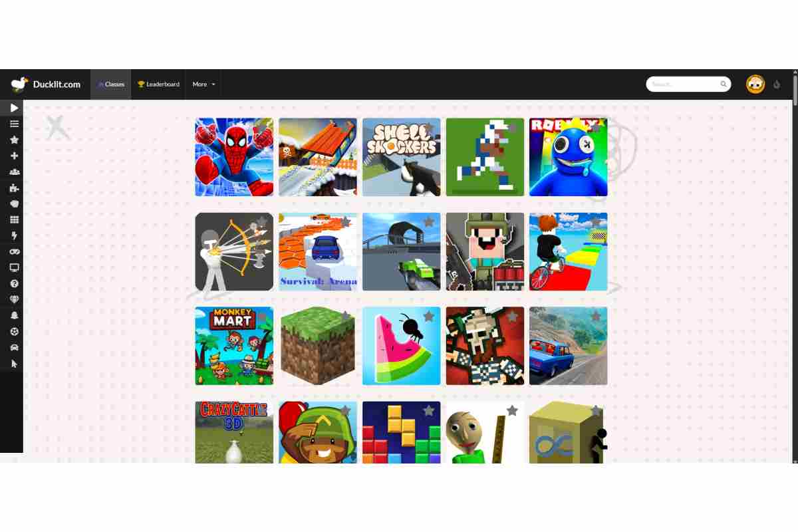The image size is (798, 532).
Task: Open the user avatar account menu
Action: (755, 84)
